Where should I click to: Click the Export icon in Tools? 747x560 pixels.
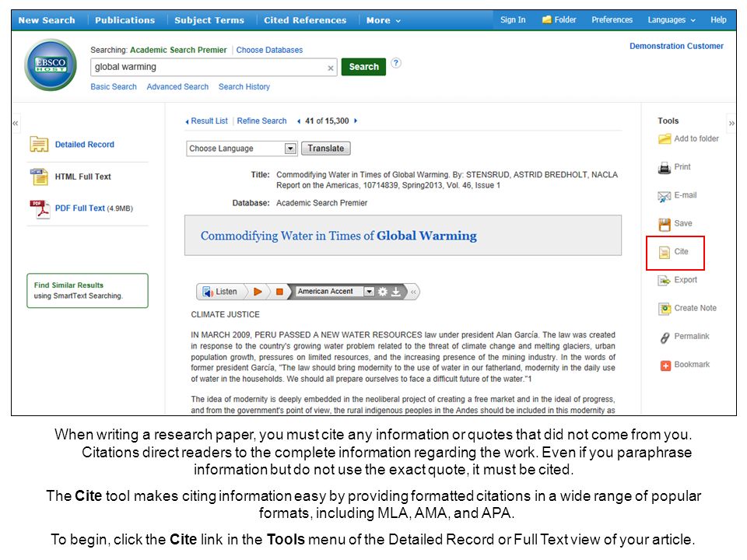point(665,281)
